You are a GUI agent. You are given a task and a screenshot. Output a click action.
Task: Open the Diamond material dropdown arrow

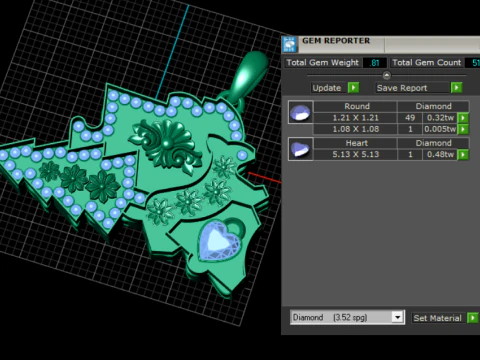[x=397, y=317]
